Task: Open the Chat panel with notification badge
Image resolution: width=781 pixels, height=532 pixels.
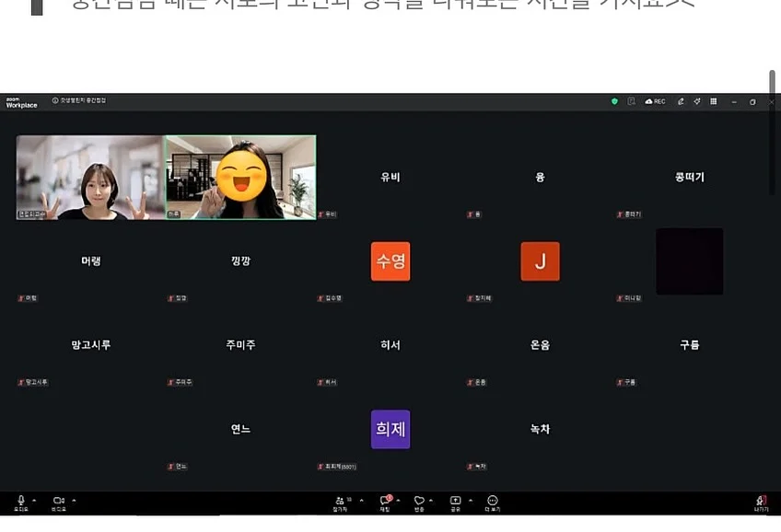Action: click(386, 503)
